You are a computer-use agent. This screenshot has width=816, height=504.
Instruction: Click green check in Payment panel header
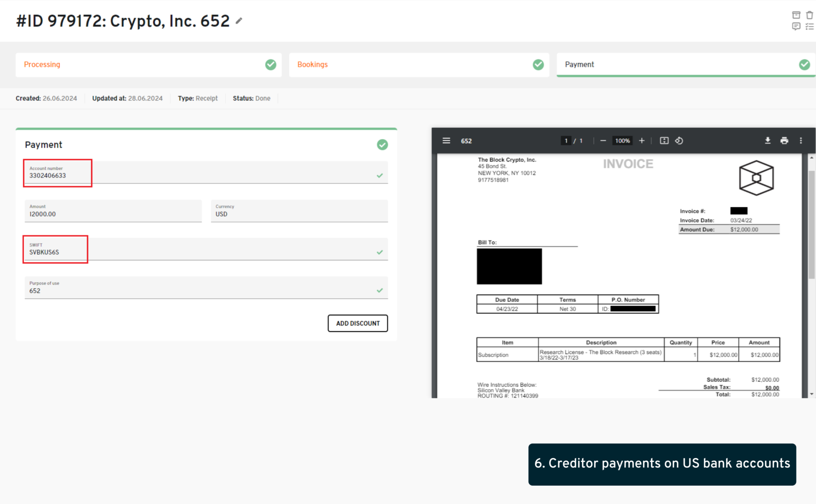(382, 145)
